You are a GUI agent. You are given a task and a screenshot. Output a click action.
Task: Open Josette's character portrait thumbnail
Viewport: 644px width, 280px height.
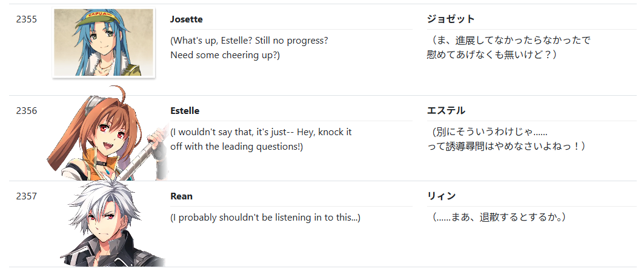click(104, 43)
